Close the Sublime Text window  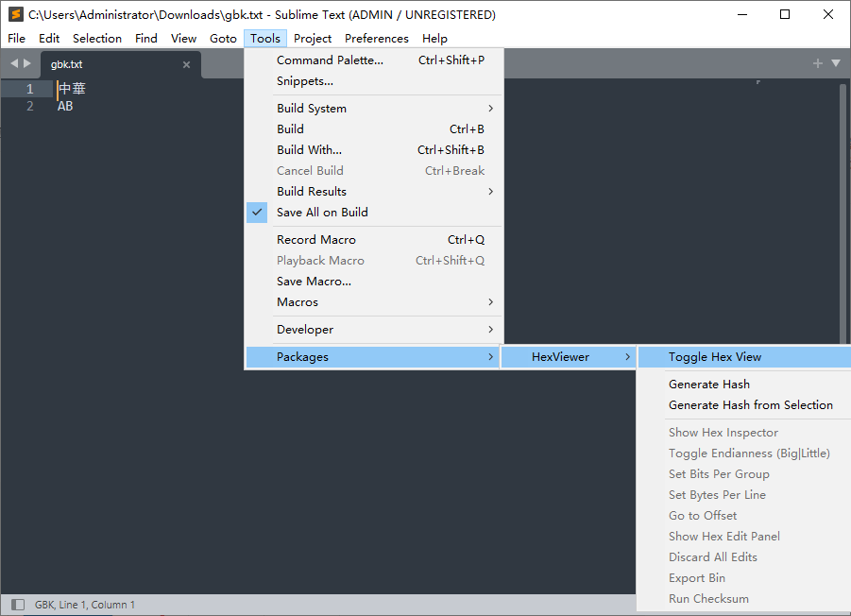(828, 15)
